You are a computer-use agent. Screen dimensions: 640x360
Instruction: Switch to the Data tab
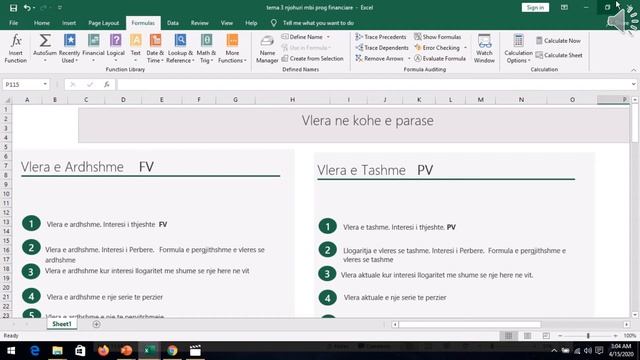[173, 23]
